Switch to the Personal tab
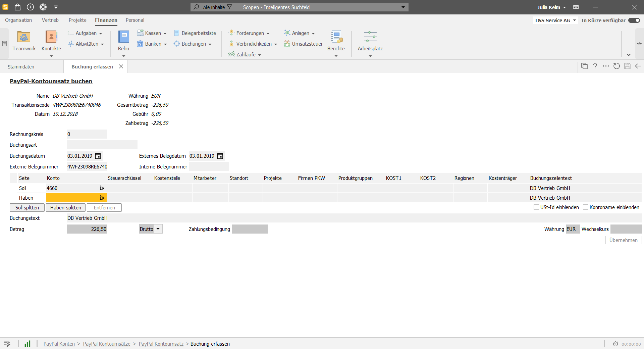Screen dimensions: 644x349 coord(135,20)
